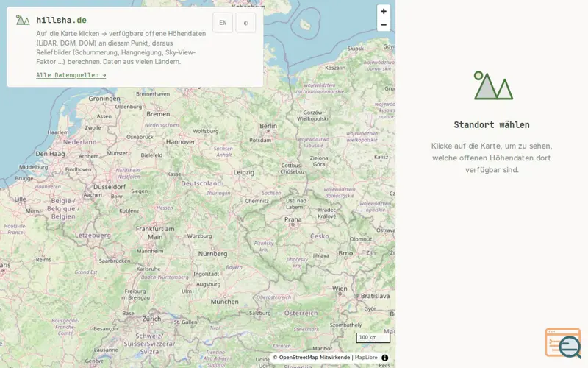Screen dimensions: 588x368
Task: Click Stuttgart region label Baden-Württemberg
Action: coord(165,277)
